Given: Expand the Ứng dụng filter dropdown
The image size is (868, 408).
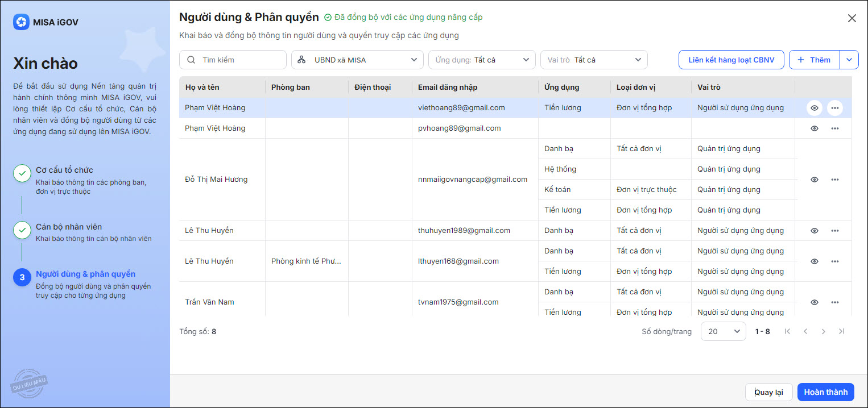Looking at the screenshot, I should coord(481,60).
